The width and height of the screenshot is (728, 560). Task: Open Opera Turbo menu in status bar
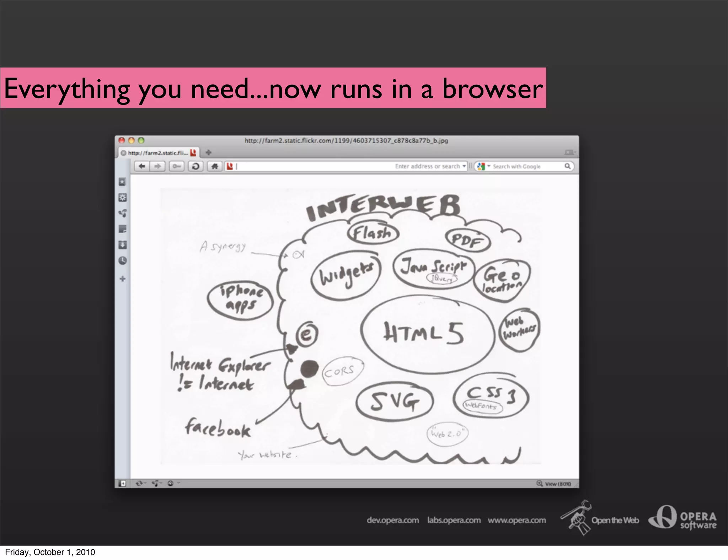(x=173, y=484)
